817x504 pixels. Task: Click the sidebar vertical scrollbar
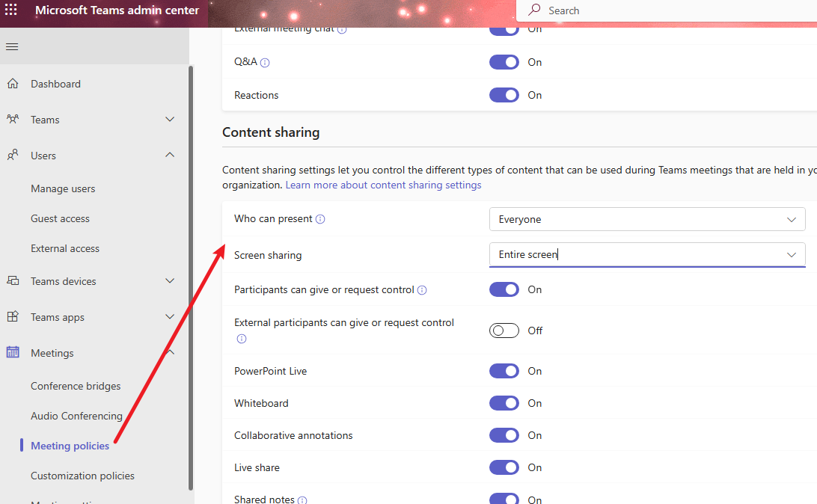[x=191, y=277]
